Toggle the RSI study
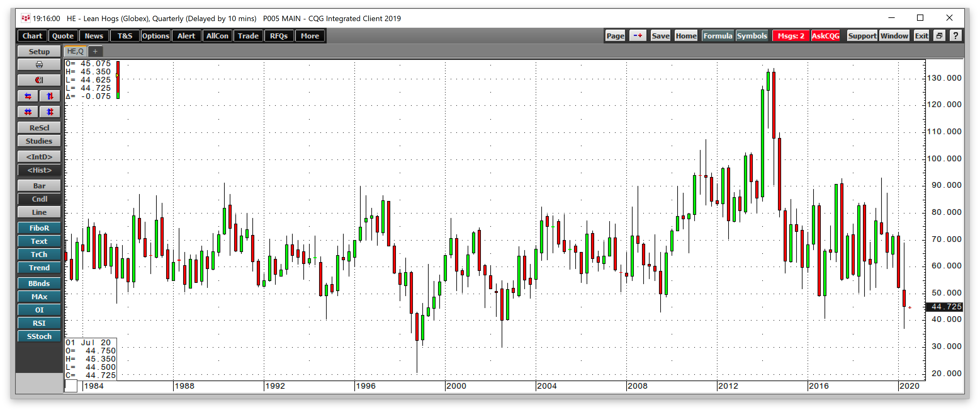Viewport: 980px width, 412px height. coord(39,323)
